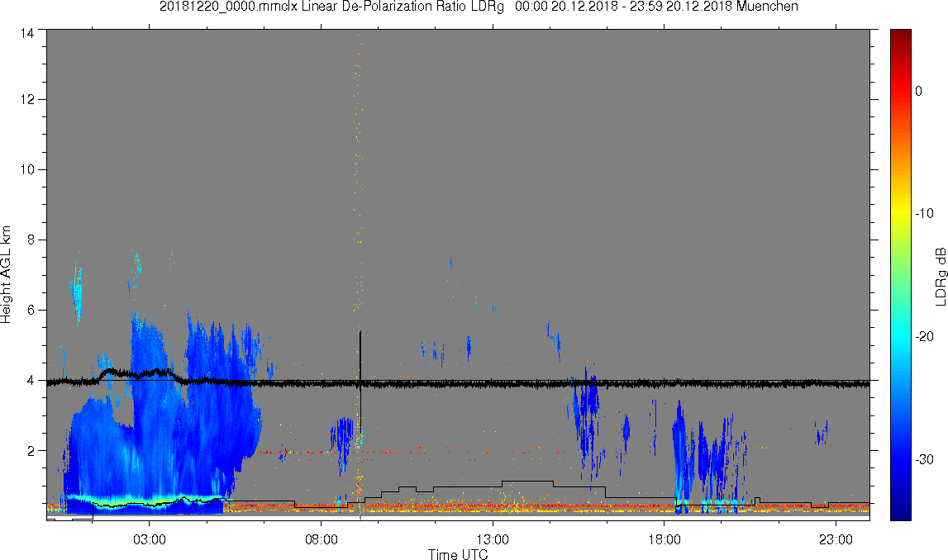The width and height of the screenshot is (948, 560).
Task: Click the '0' colorbar value label
Action: coord(919,91)
